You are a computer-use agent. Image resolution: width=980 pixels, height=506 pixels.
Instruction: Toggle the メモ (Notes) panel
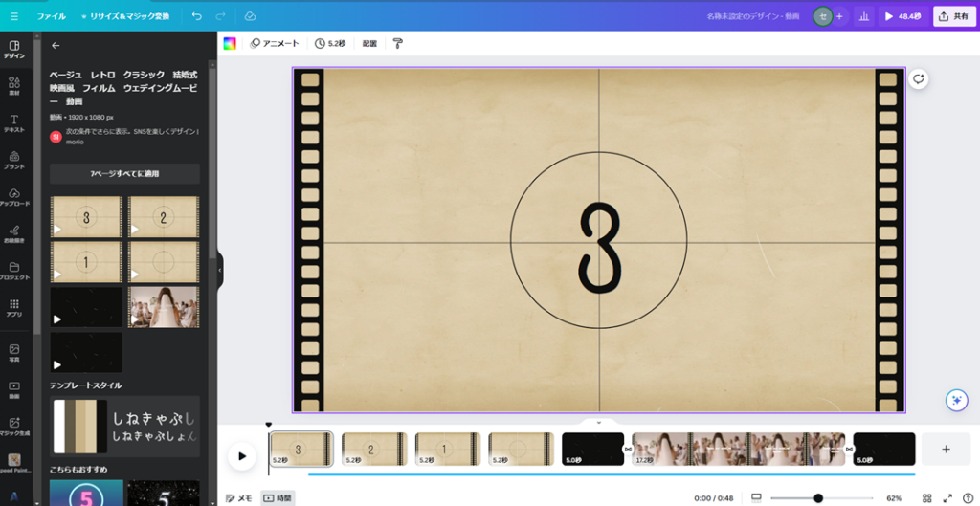(238, 498)
